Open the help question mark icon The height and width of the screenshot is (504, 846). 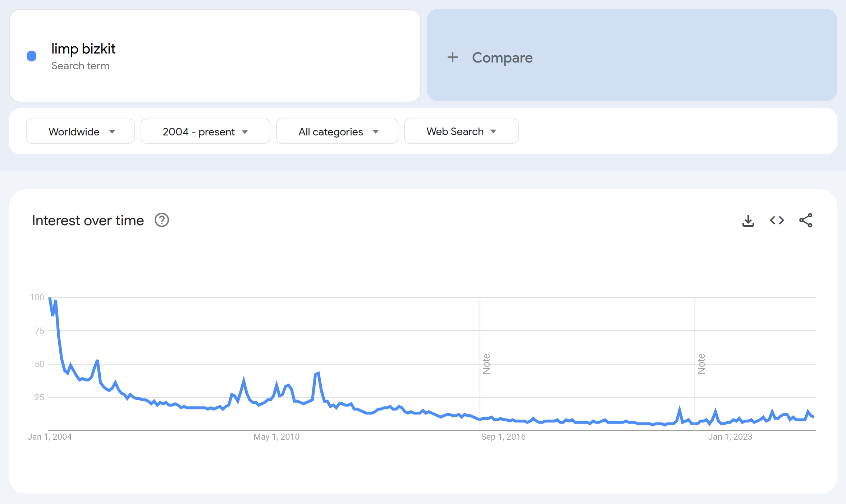point(162,220)
